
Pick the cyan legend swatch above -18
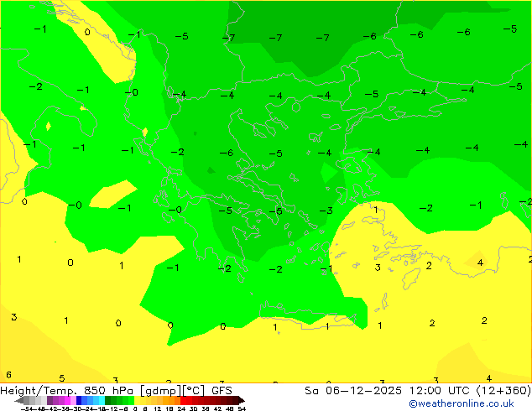(102, 400)
